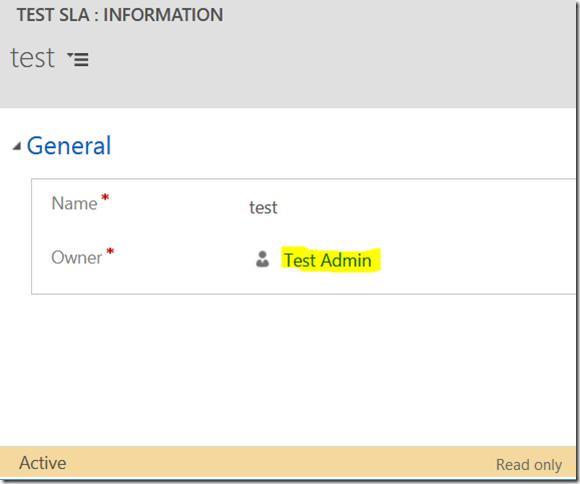Click the red asterisk next to Owner
The width and height of the screenshot is (580, 484).
(110, 252)
